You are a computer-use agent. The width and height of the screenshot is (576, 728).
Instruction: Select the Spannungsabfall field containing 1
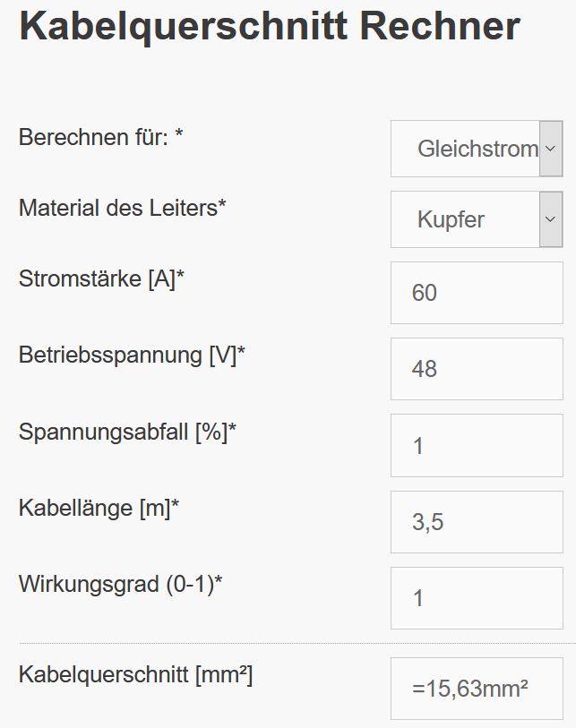click(475, 445)
